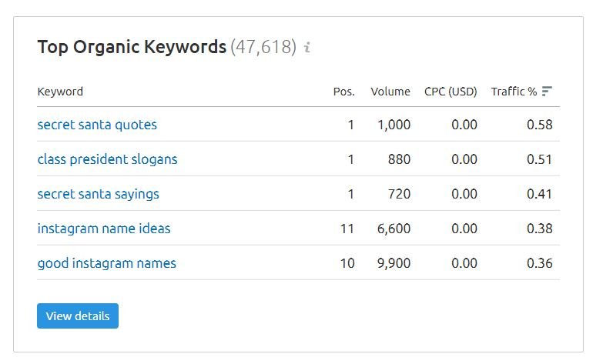Select the 1,000 volume value
The height and width of the screenshot is (364, 593).
[394, 125]
